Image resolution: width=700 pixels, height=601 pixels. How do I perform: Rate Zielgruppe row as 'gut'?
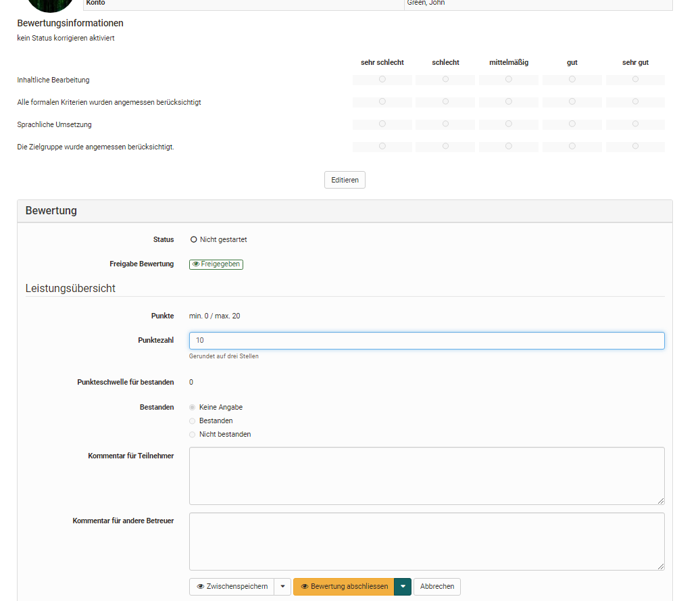[572, 147]
